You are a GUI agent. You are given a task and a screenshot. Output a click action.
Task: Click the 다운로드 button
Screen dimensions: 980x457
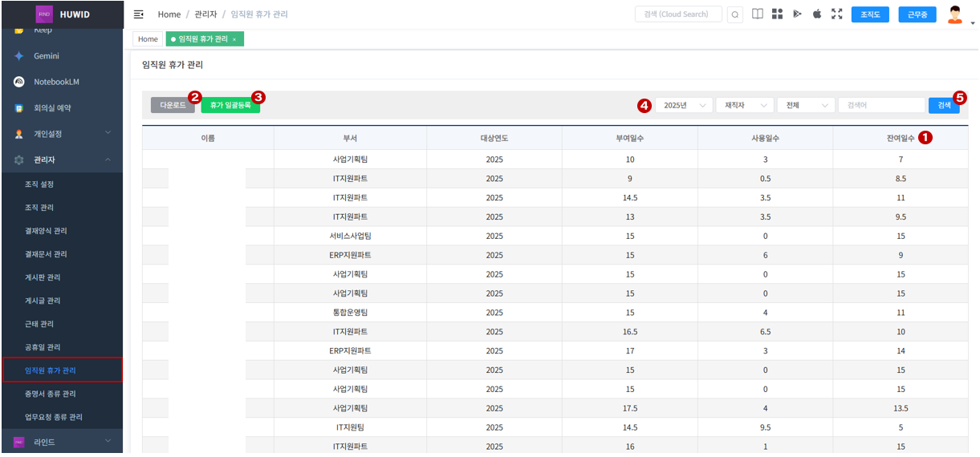pos(173,106)
